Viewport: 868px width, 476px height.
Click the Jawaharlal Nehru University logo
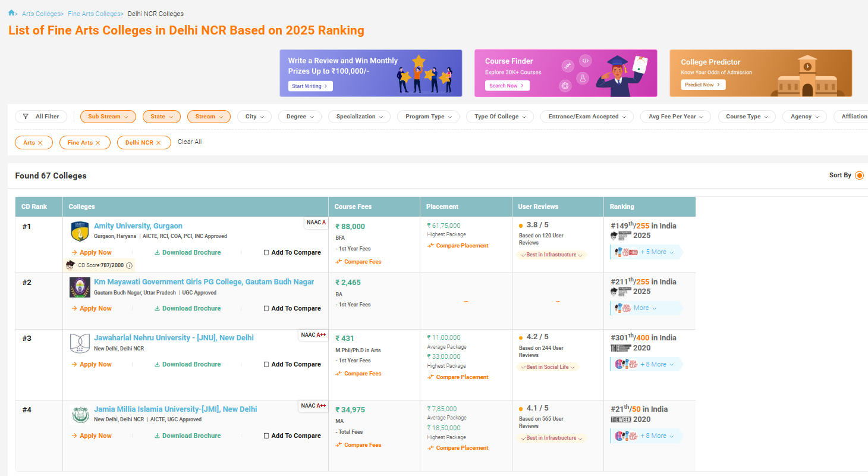(x=80, y=343)
